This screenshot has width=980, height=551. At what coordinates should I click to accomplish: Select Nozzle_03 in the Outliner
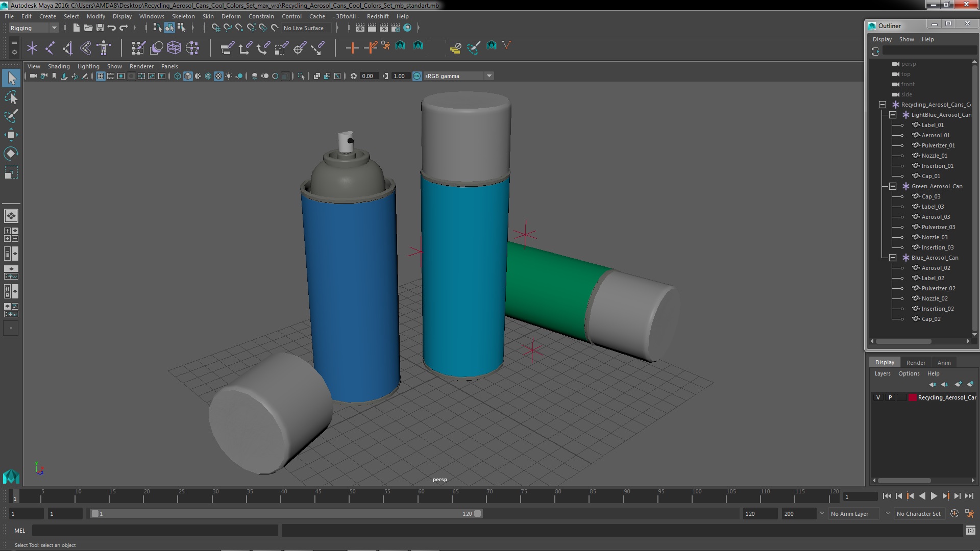(x=934, y=237)
